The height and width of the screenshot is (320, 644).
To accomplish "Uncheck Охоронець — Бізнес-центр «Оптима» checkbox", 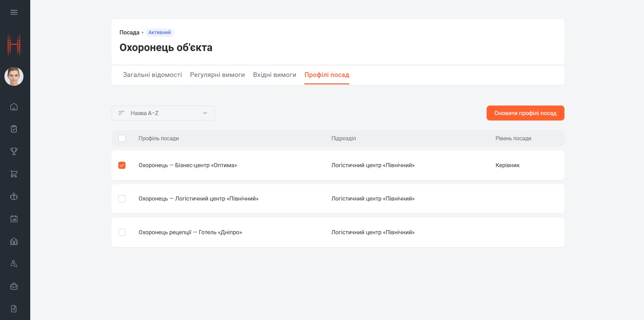I will click(x=122, y=165).
